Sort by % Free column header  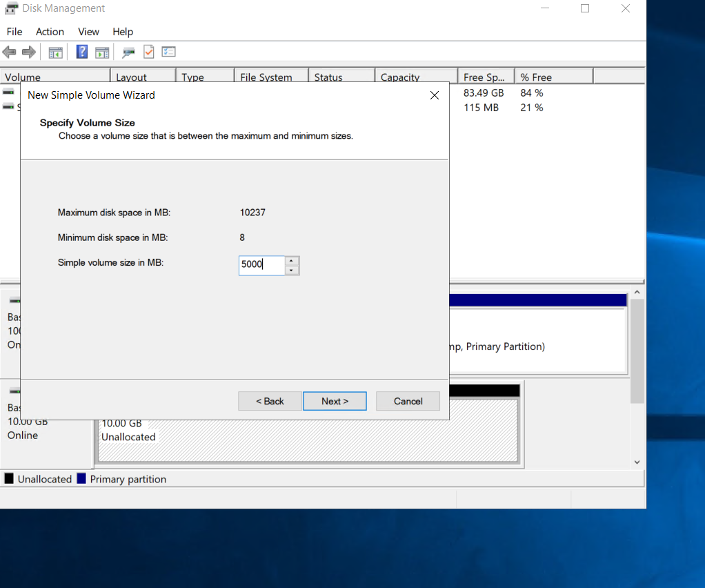pos(554,77)
